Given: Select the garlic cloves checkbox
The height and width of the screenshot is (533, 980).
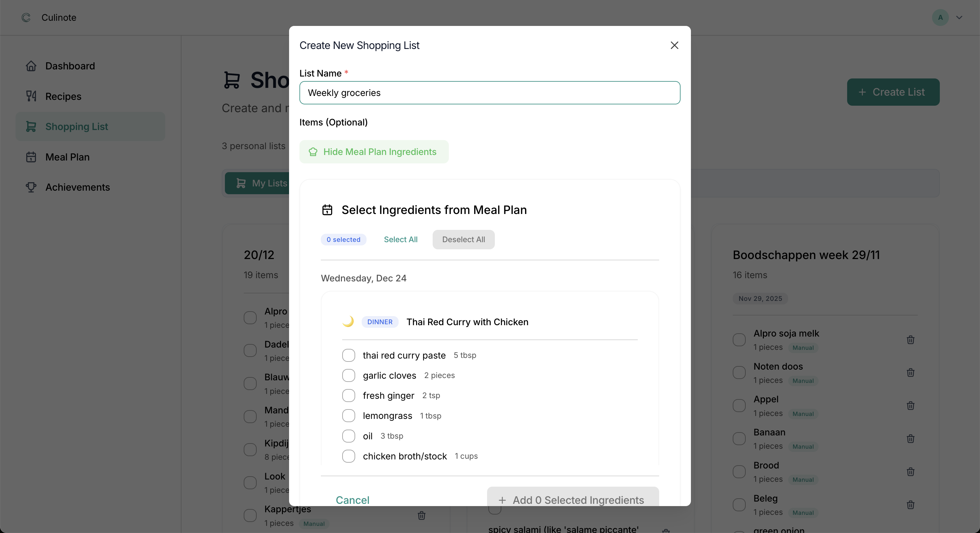Looking at the screenshot, I should 348,375.
